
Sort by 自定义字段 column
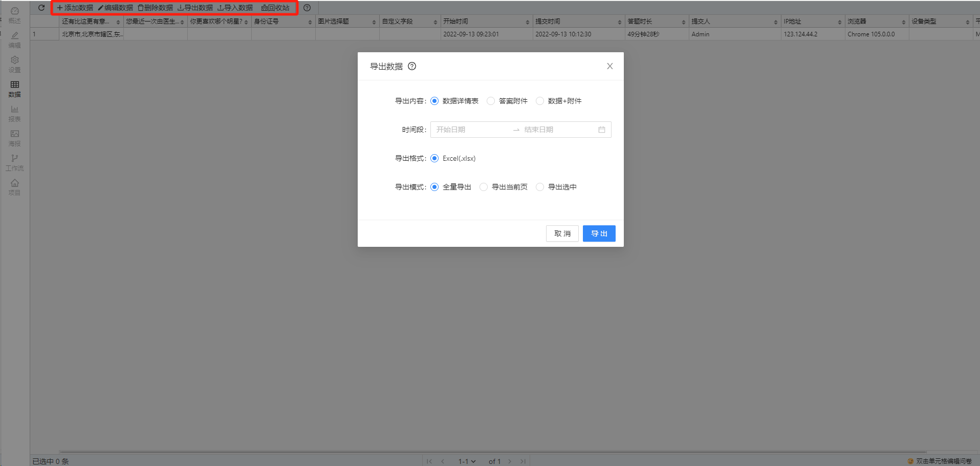point(435,22)
